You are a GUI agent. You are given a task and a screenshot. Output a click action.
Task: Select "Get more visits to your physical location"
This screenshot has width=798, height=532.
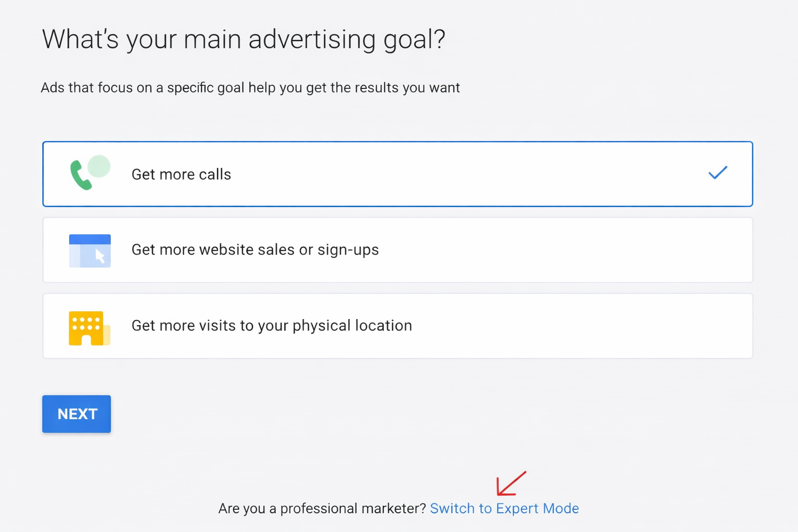[397, 326]
